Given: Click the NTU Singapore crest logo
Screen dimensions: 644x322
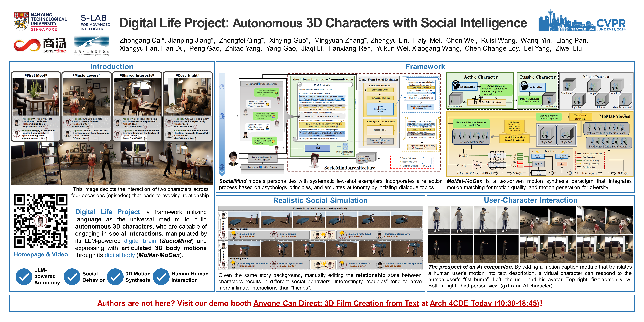Looking at the screenshot, I should click(x=21, y=22).
